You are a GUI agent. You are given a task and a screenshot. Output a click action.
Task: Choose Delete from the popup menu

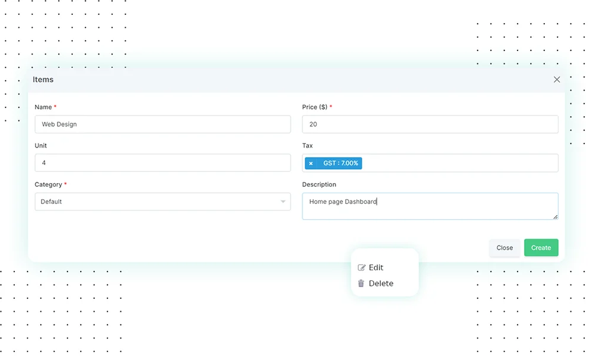pyautogui.click(x=381, y=284)
